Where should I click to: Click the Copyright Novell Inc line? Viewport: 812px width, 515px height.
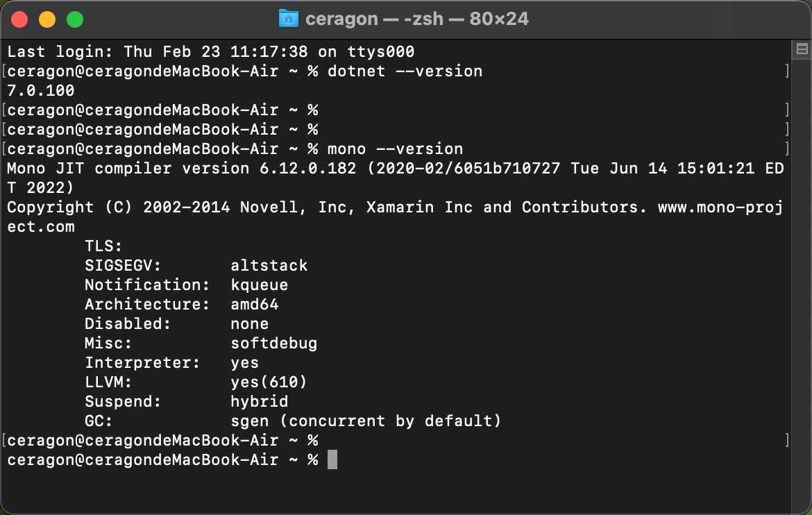pyautogui.click(x=278, y=207)
